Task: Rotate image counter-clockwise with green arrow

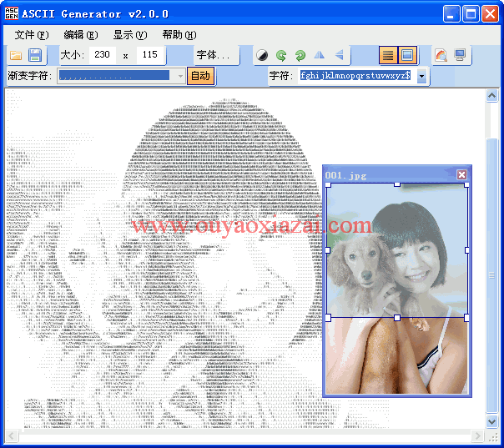Action: point(281,55)
